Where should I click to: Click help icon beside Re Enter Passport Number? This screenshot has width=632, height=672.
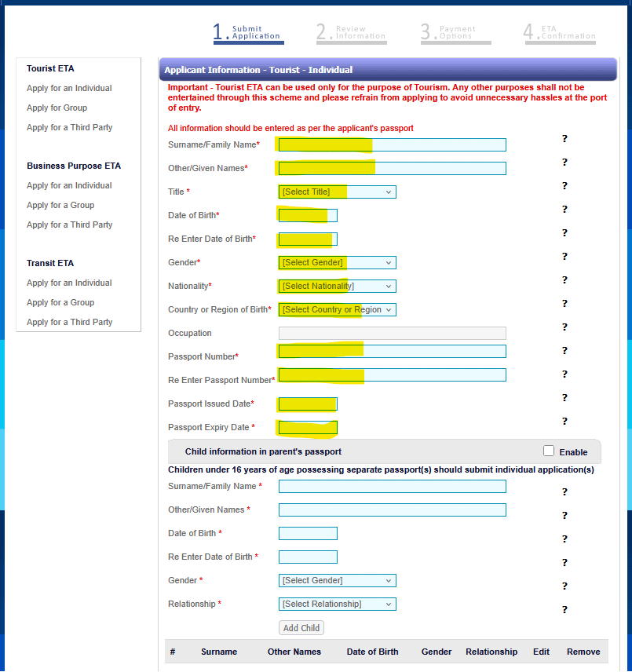[x=564, y=374]
